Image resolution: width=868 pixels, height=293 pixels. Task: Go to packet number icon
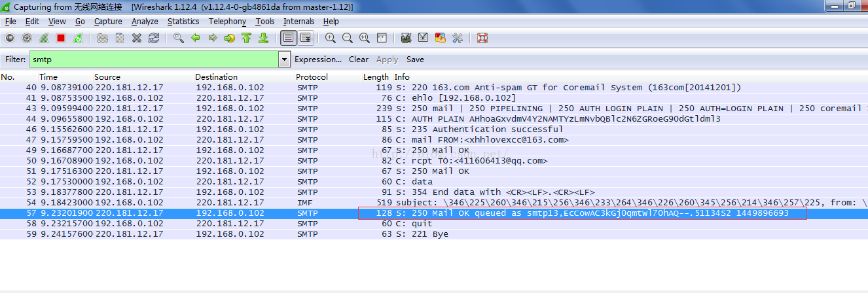coord(230,38)
